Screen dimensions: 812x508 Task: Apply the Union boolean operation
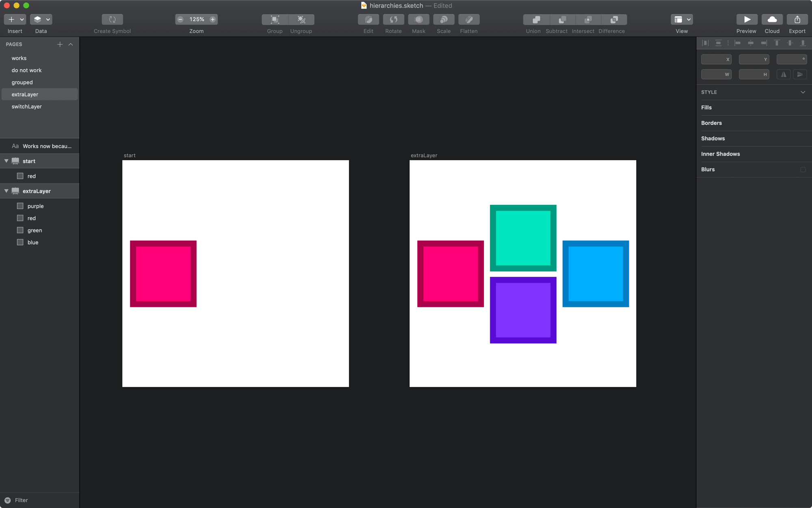[536, 20]
